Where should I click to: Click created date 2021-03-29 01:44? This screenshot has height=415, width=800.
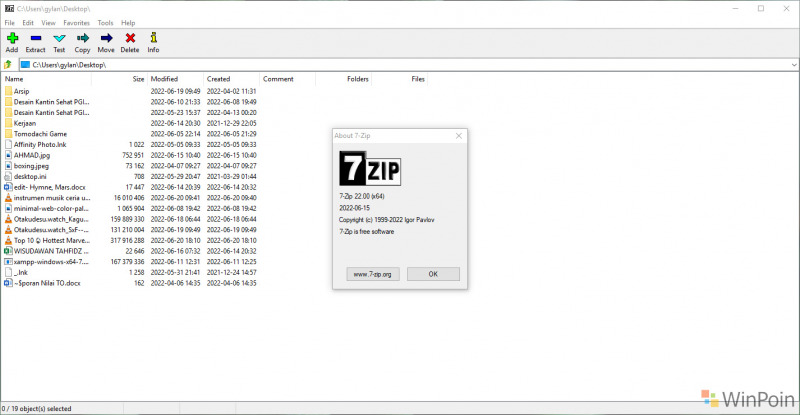[x=232, y=177]
